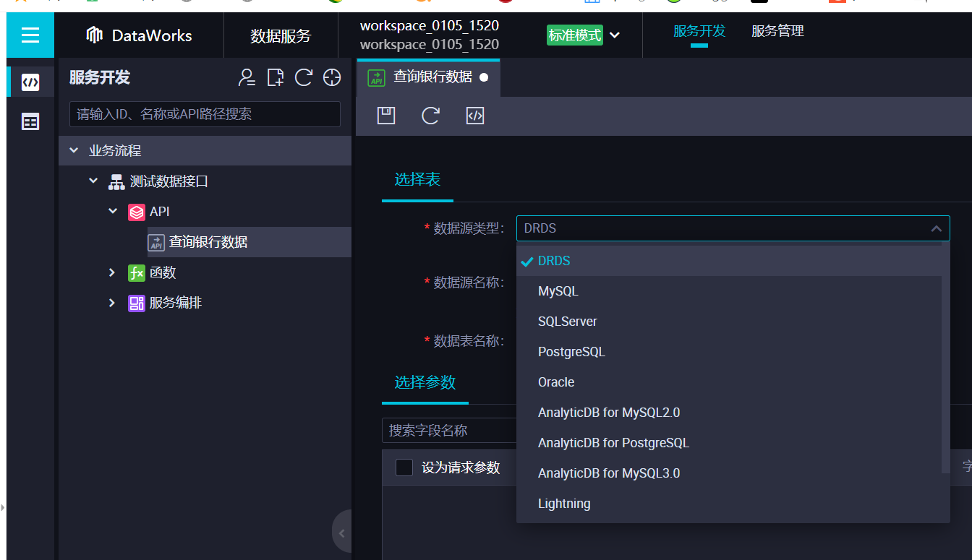The height and width of the screenshot is (560, 972).
Task: Check the 设为请求参数 checkbox
Action: pyautogui.click(x=404, y=468)
